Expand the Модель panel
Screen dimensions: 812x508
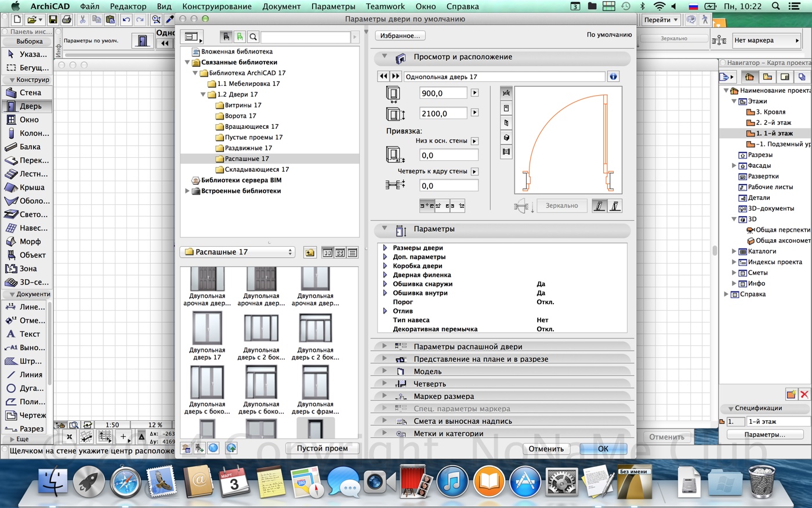point(385,371)
